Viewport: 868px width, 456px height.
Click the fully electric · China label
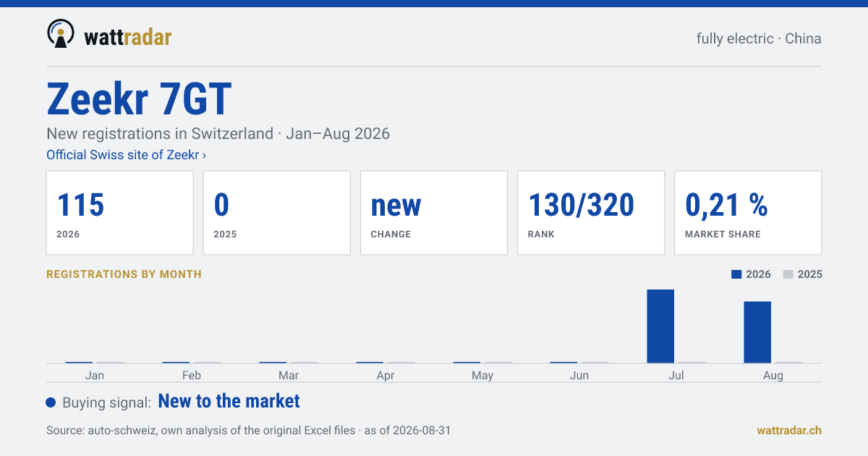click(759, 38)
